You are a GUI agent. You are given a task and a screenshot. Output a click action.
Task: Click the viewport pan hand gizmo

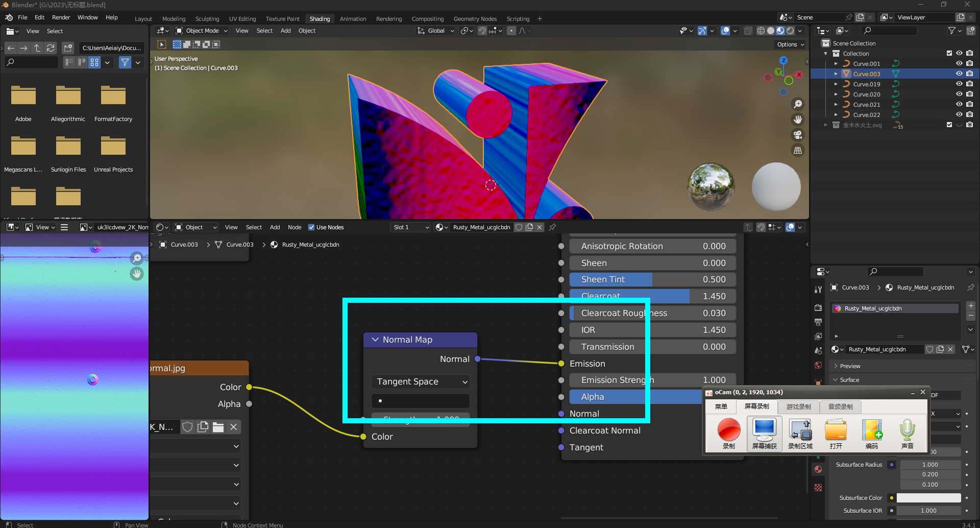coord(798,119)
